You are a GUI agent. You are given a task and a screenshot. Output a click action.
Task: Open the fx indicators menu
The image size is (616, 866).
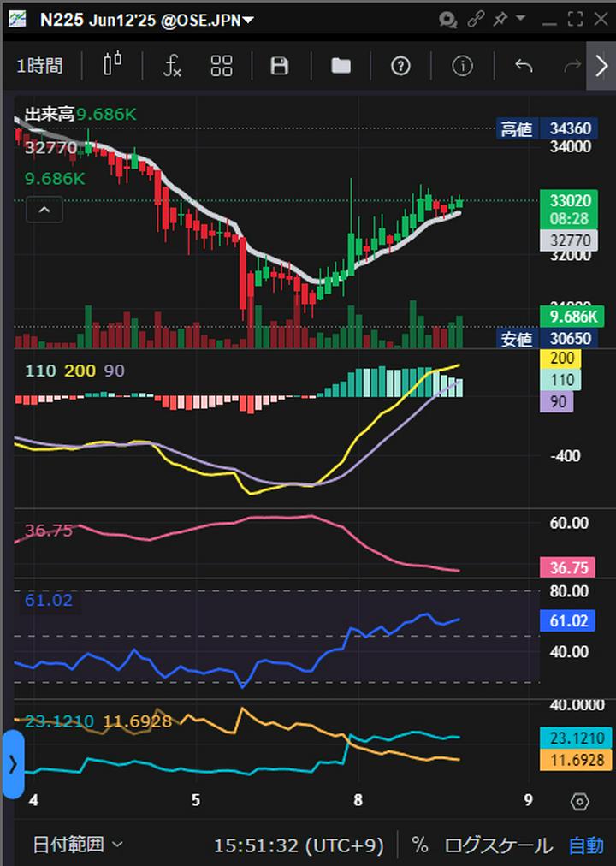pyautogui.click(x=172, y=66)
